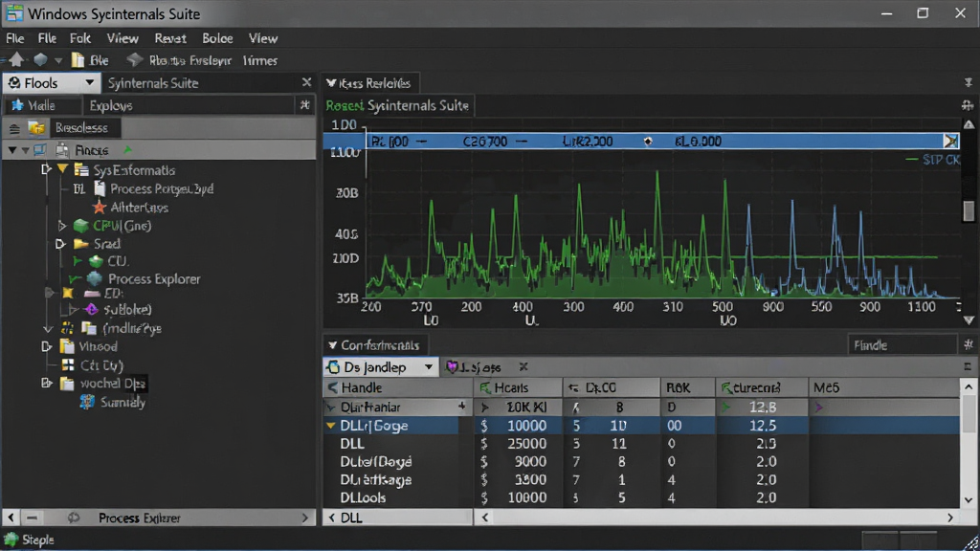
Task: Click the yellow folder icon beside Bresolesss
Action: coord(37,128)
